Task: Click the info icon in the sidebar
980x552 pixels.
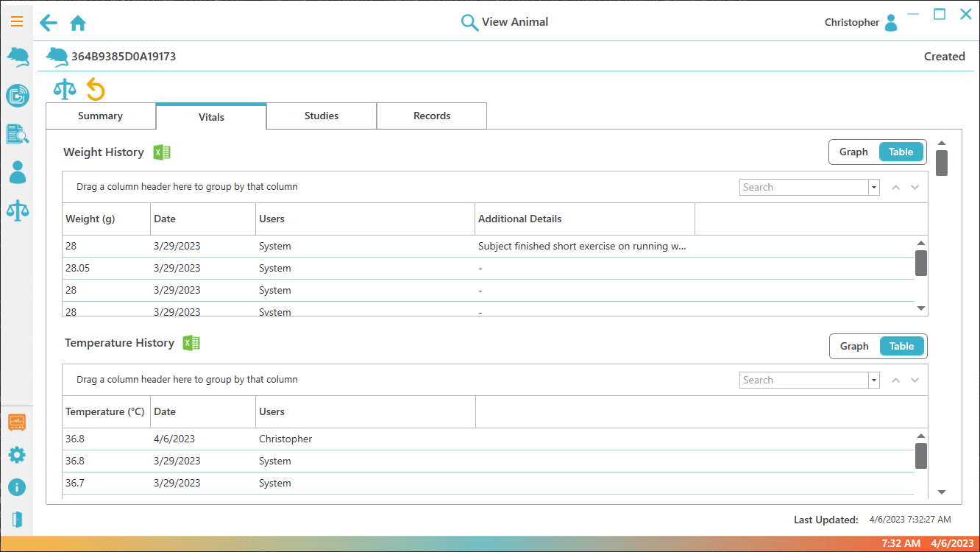Action: [x=17, y=487]
